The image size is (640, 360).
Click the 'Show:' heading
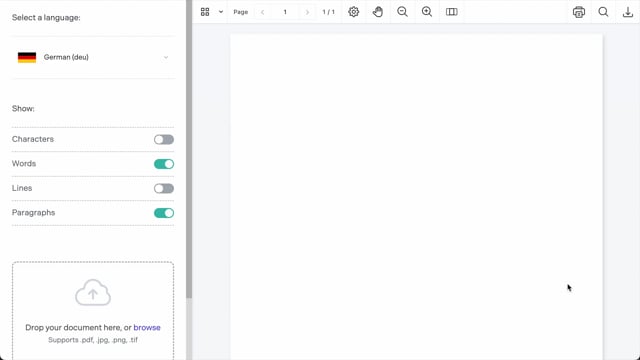23,109
